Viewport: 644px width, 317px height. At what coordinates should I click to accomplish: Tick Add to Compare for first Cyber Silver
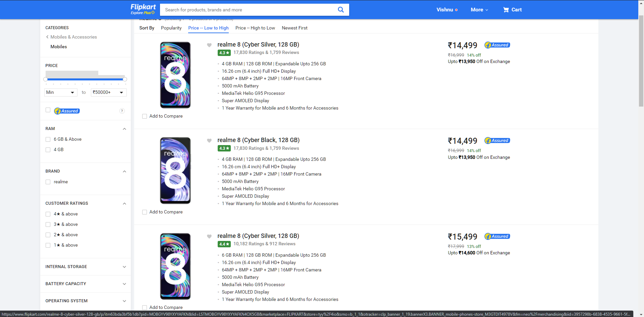pyautogui.click(x=145, y=116)
